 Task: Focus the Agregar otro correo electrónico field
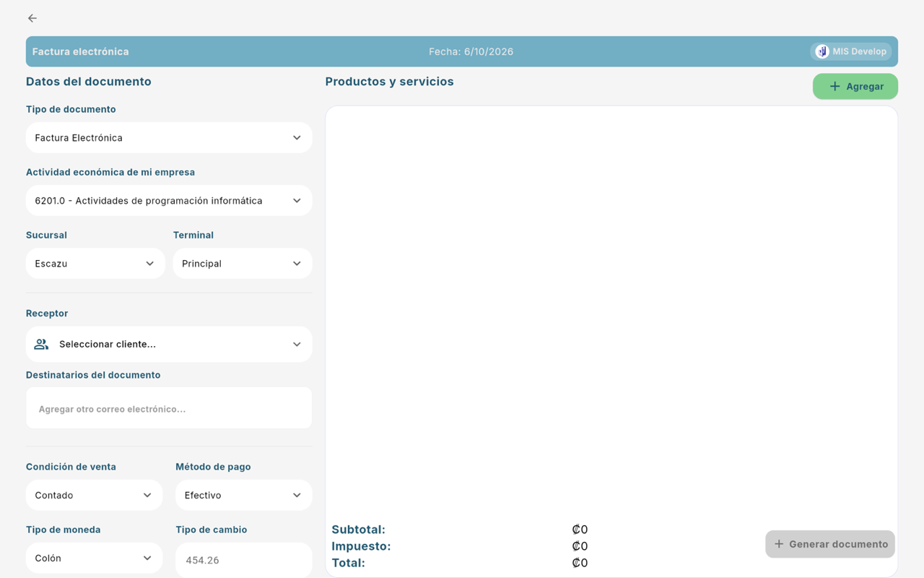pos(169,408)
